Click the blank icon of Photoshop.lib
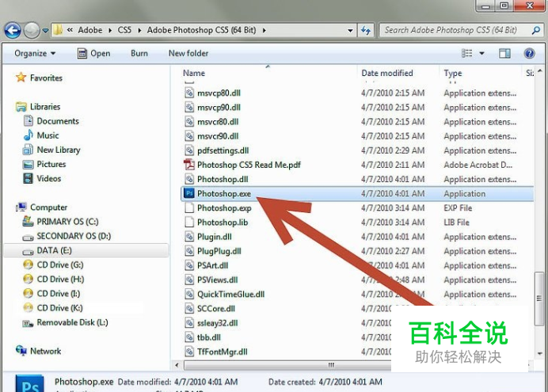The image size is (548, 392). pos(189,223)
